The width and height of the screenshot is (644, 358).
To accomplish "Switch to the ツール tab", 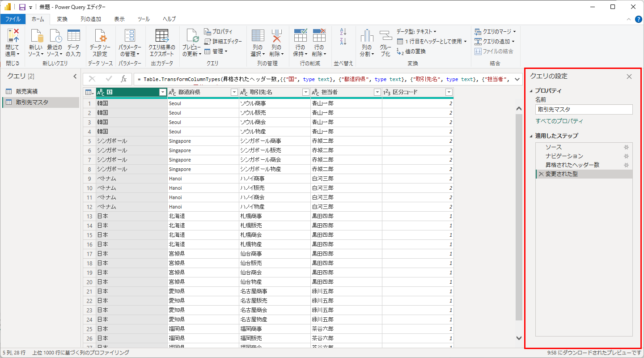I will pyautogui.click(x=144, y=19).
